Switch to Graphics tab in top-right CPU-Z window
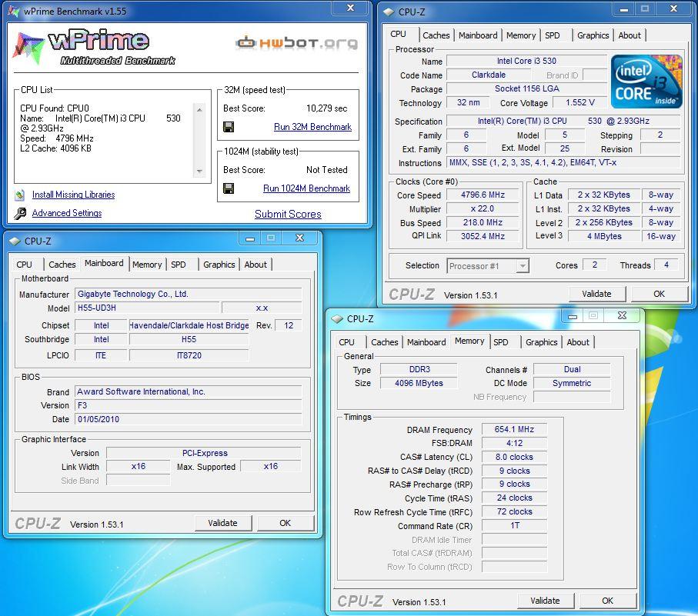 click(x=593, y=35)
